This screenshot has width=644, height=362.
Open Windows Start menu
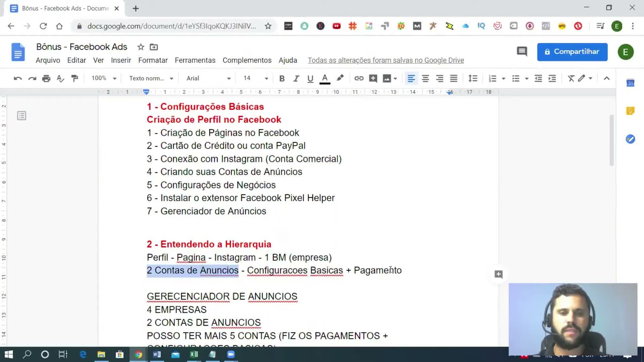click(x=9, y=354)
